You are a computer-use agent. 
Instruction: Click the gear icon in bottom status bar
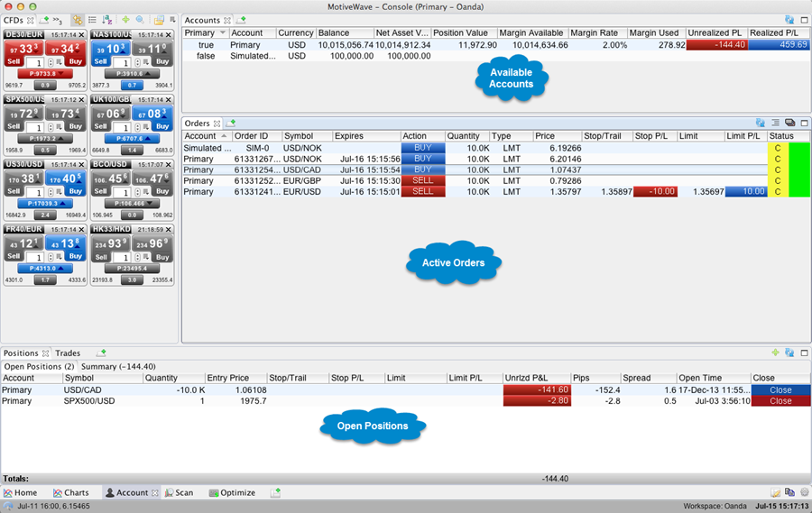803,492
